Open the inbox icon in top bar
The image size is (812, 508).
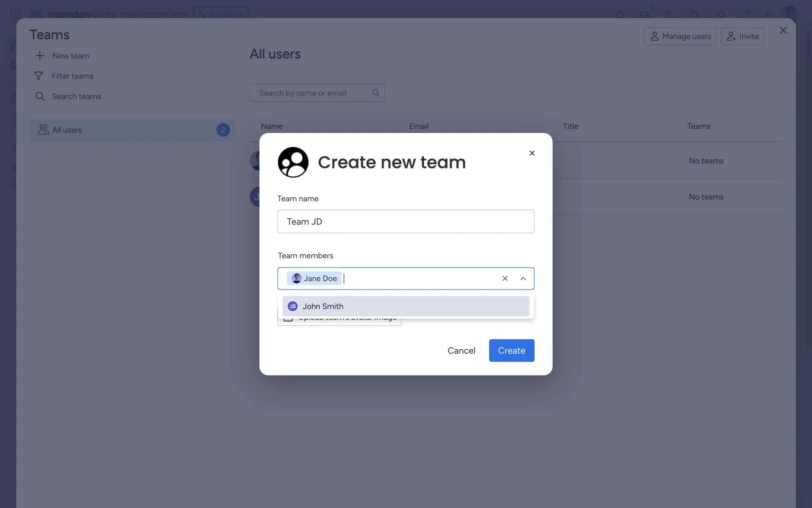(645, 14)
